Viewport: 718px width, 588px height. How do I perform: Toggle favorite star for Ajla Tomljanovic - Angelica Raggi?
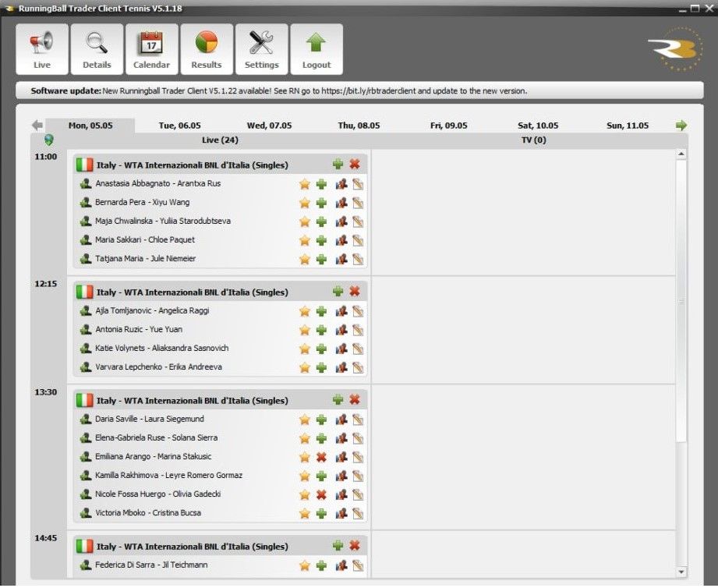pos(305,311)
